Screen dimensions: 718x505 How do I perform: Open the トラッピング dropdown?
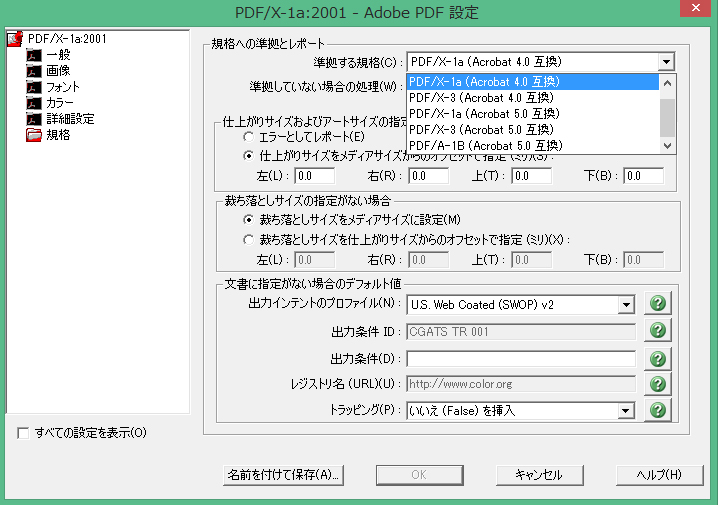626,411
